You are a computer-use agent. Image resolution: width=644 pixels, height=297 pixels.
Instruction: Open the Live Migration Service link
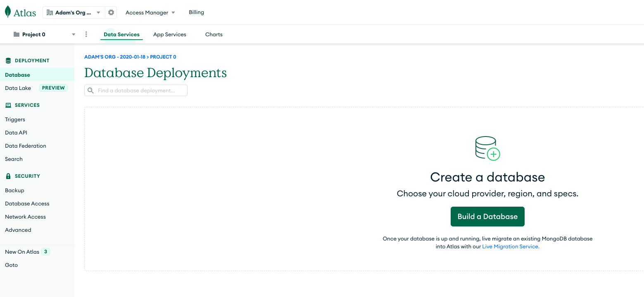click(x=511, y=247)
